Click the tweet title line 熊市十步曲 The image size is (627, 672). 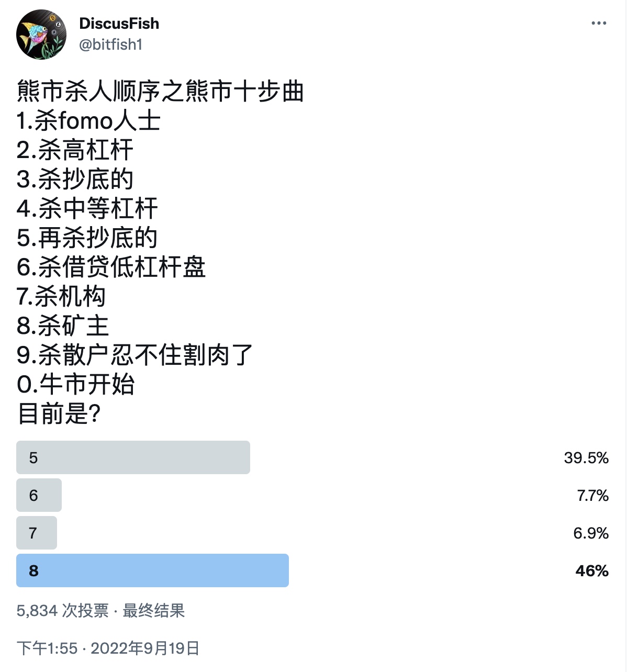(160, 91)
